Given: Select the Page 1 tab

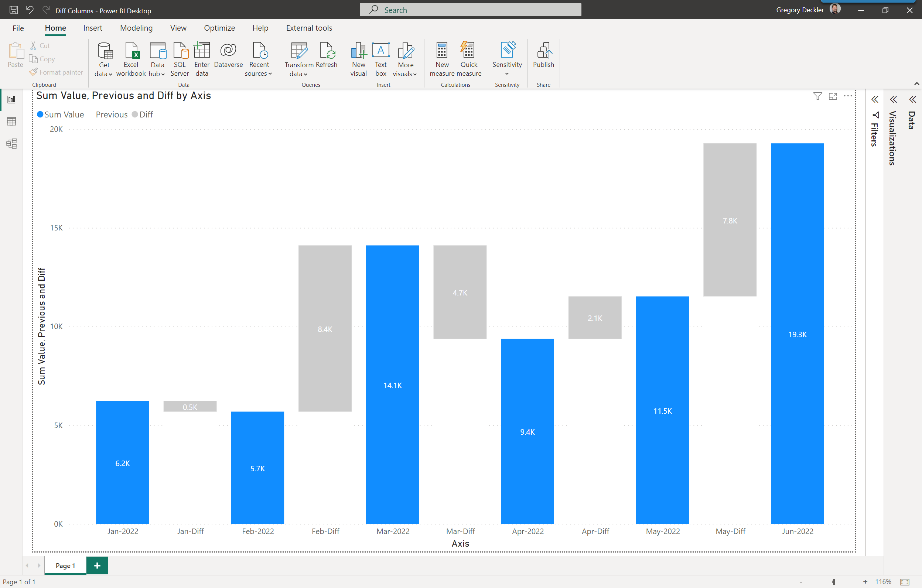Looking at the screenshot, I should pos(65,565).
